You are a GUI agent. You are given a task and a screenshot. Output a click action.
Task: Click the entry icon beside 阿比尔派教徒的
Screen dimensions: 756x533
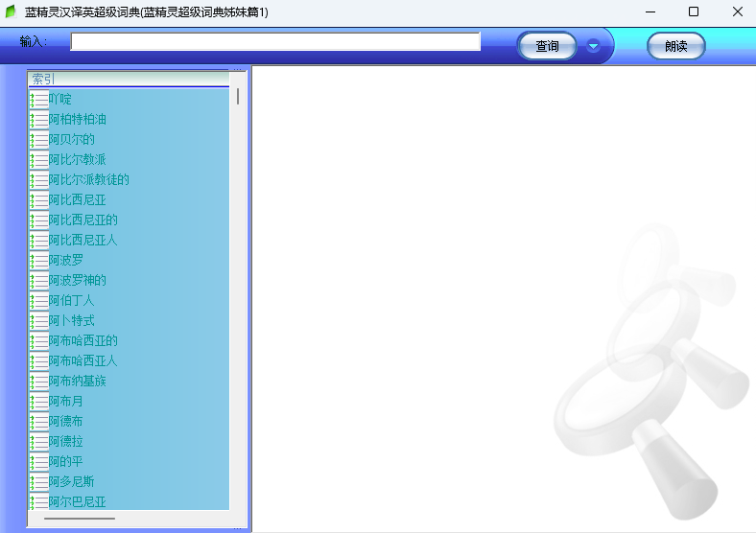coord(39,180)
